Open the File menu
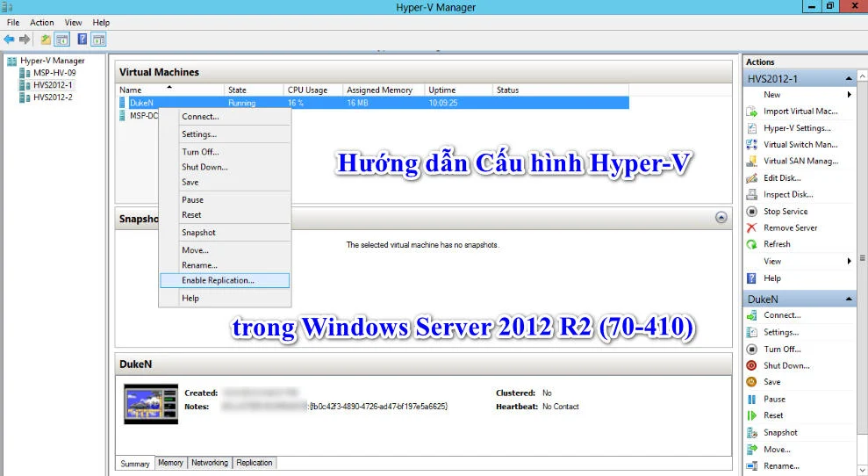868x476 pixels. (x=13, y=22)
